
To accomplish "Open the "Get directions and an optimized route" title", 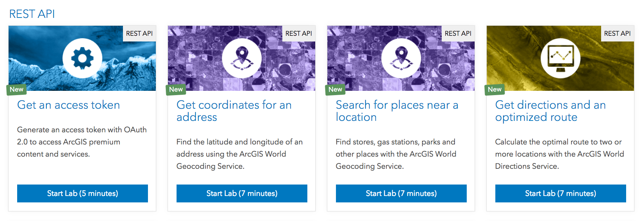I will pyautogui.click(x=550, y=111).
